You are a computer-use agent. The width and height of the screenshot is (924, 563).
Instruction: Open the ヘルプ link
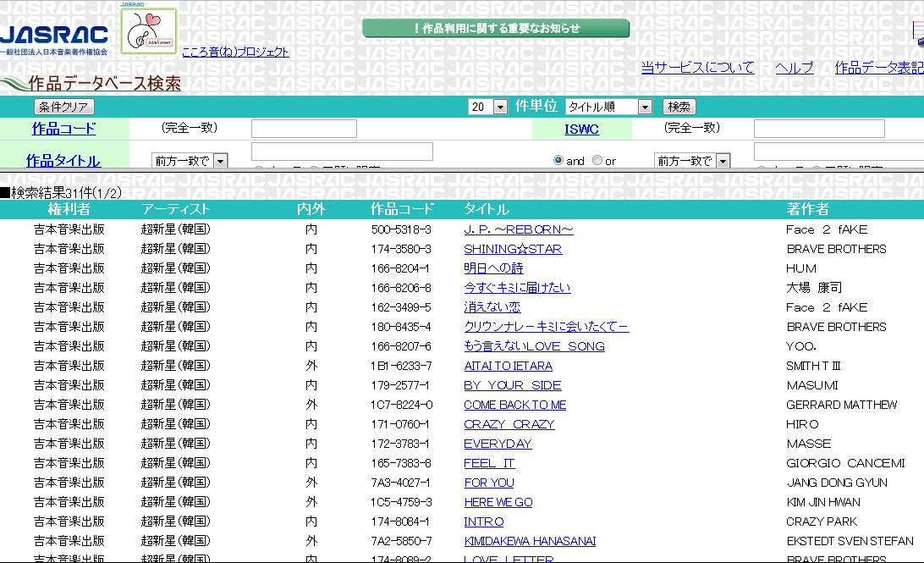[x=795, y=67]
